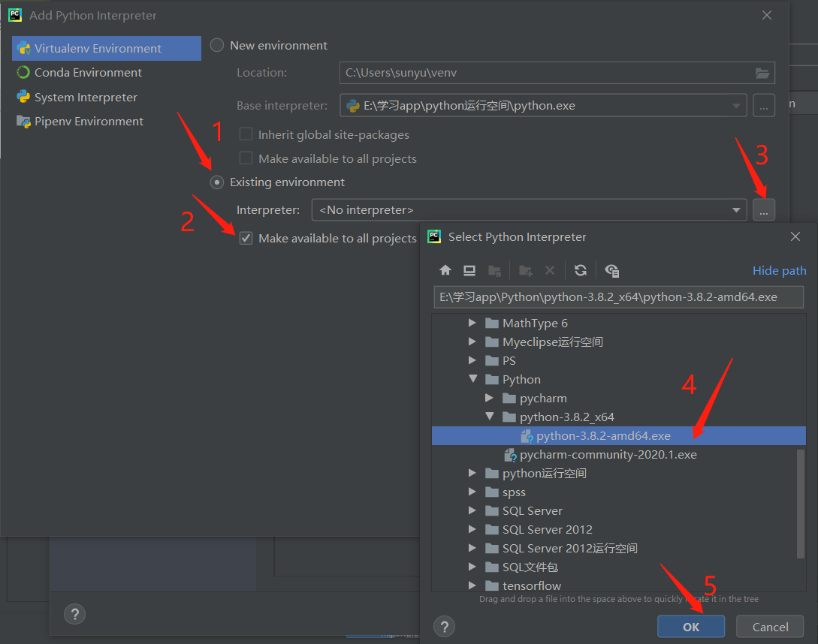The image size is (818, 644).
Task: Expand SQL Server folder arrow
Action: tap(472, 510)
